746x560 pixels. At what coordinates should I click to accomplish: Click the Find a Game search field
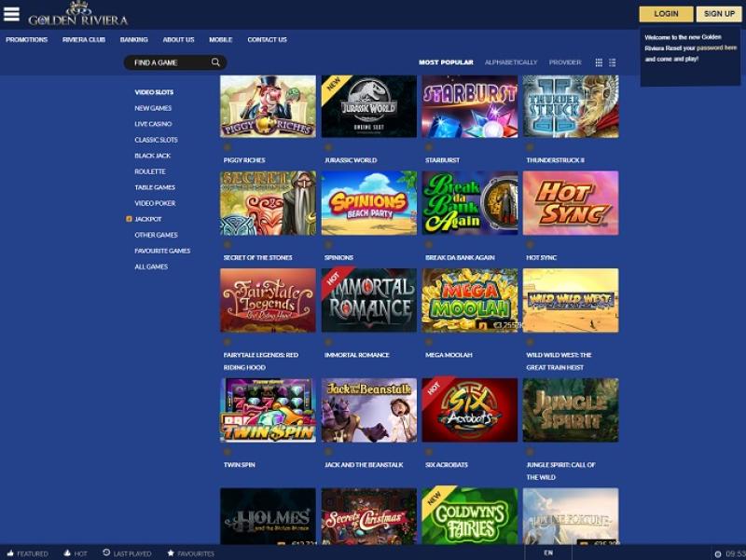coord(168,62)
